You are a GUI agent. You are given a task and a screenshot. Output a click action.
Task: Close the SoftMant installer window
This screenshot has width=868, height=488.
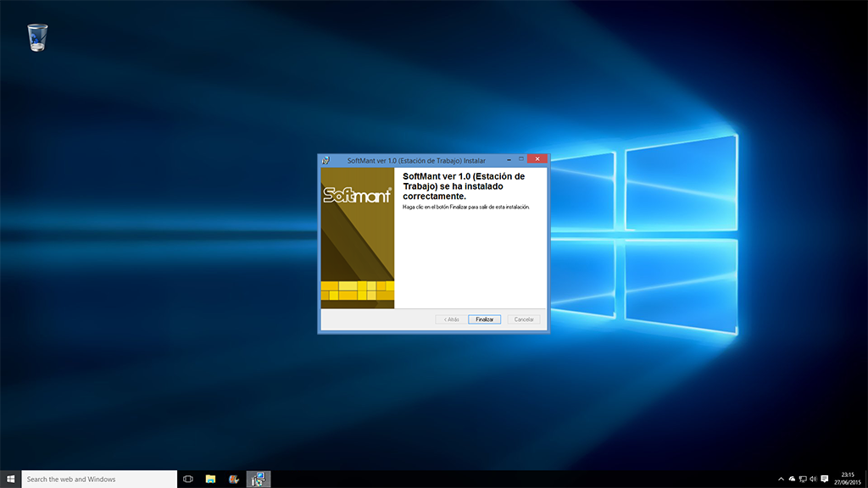536,158
